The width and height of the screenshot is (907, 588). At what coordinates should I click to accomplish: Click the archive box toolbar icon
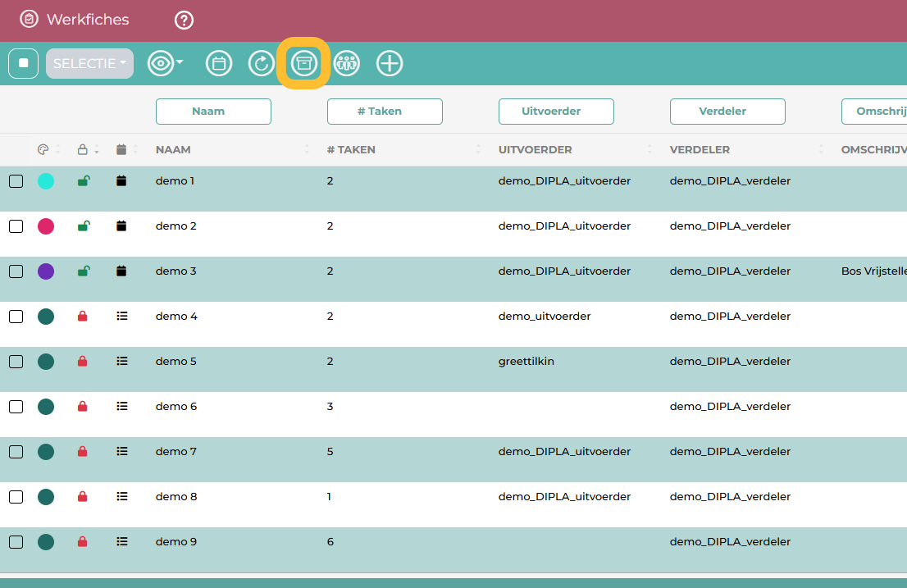[x=303, y=63]
